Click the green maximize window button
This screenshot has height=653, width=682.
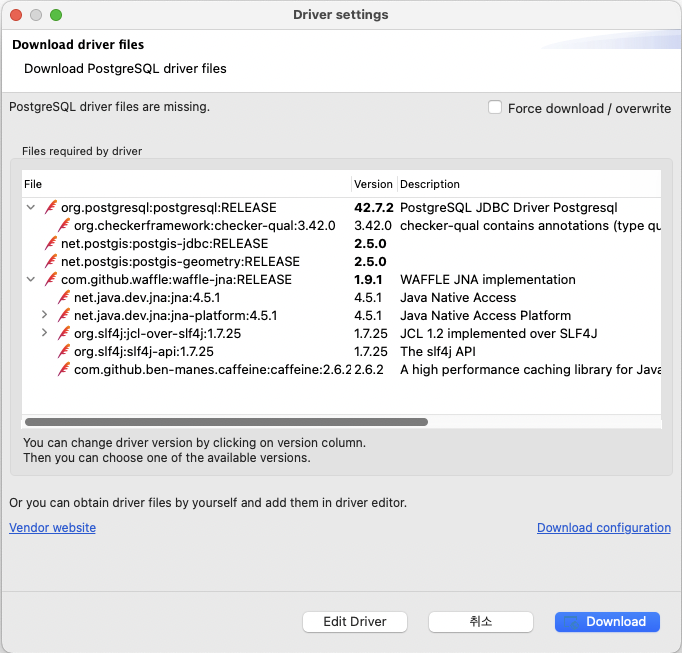click(x=56, y=15)
